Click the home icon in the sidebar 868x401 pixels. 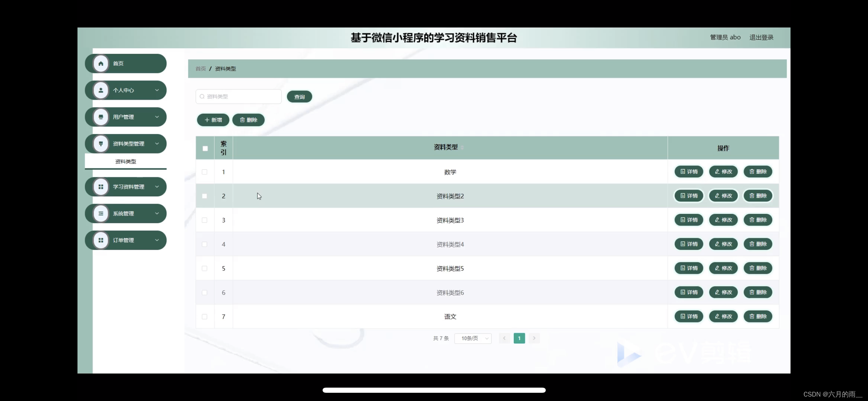[101, 63]
